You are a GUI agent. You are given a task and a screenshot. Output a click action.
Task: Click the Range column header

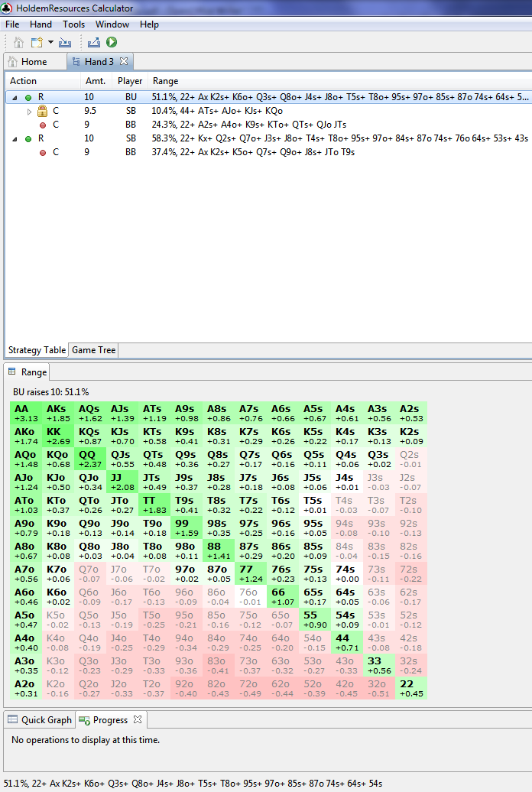[340, 81]
